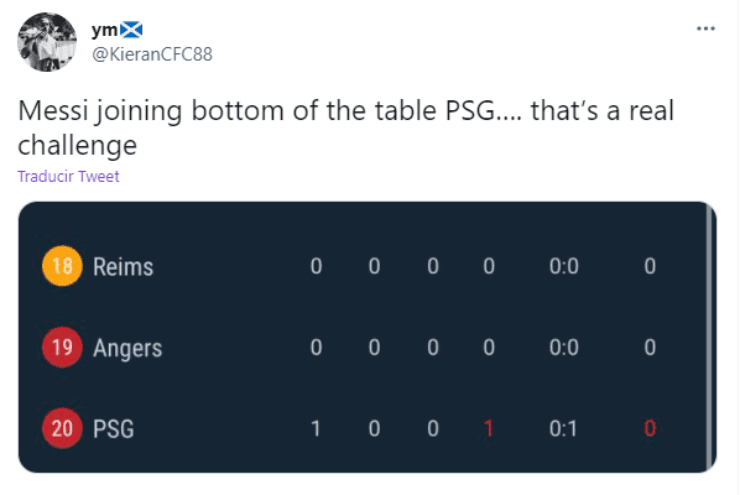Click the user's profile avatar picture
Viewport: 740px width, 495px height.
pyautogui.click(x=47, y=42)
